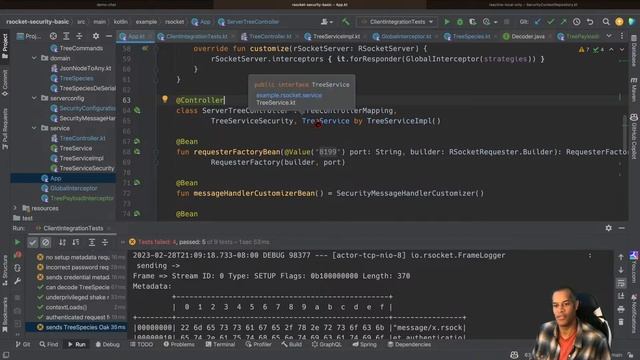Open Commit tool window on left strip
640x360 pixels.
pyautogui.click(x=5, y=83)
